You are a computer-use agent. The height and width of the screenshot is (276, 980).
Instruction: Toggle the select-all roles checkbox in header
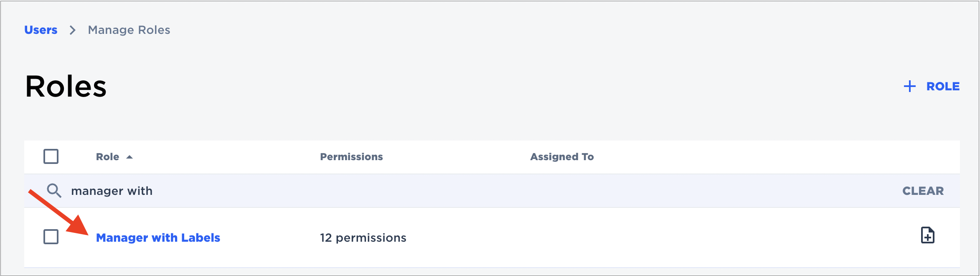point(51,156)
